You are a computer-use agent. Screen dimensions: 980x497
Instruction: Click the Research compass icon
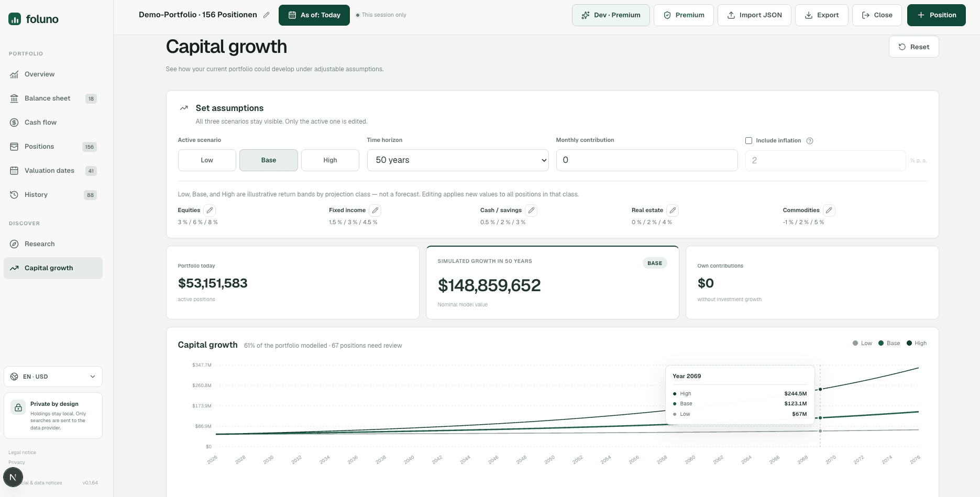coord(14,244)
